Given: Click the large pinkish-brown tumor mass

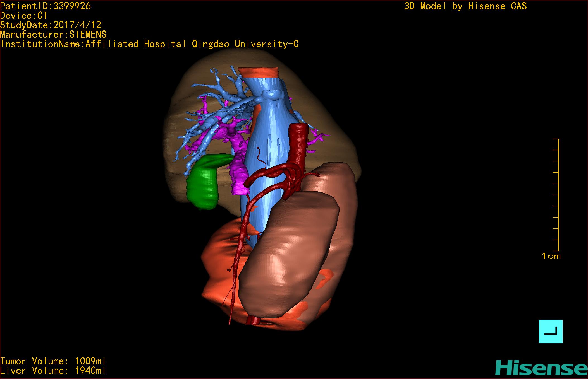Looking at the screenshot, I should [288, 251].
